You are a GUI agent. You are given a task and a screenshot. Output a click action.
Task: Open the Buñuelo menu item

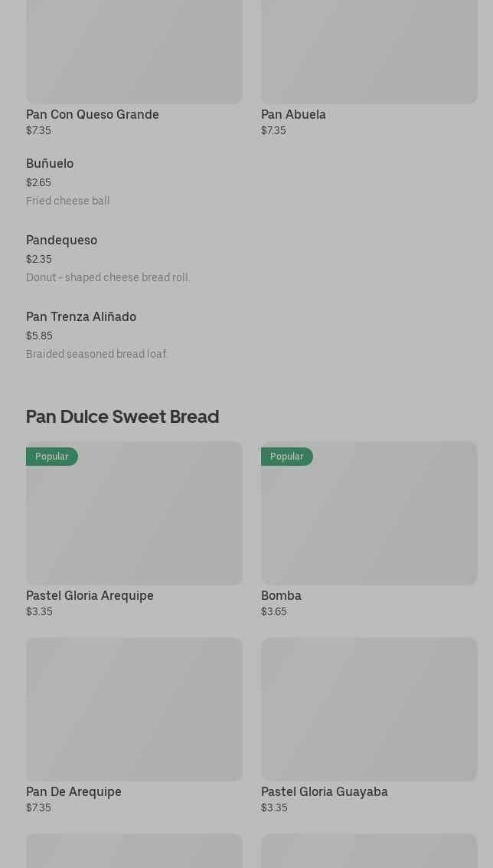50,164
